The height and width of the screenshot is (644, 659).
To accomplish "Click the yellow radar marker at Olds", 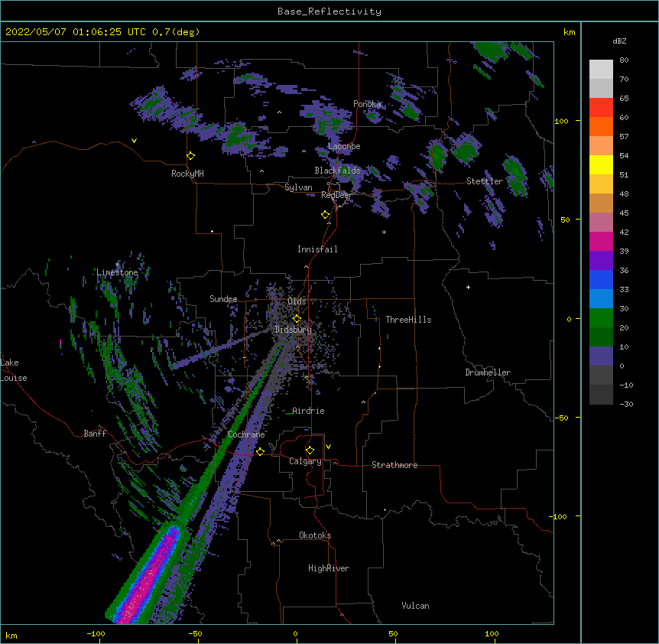I will (297, 319).
